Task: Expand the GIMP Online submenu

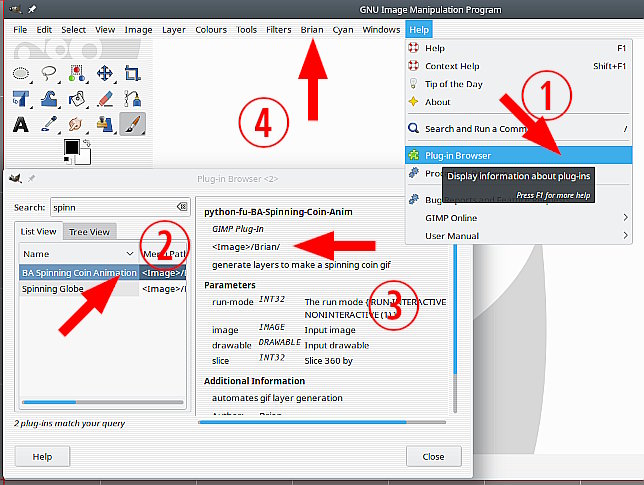Action: 518,218
